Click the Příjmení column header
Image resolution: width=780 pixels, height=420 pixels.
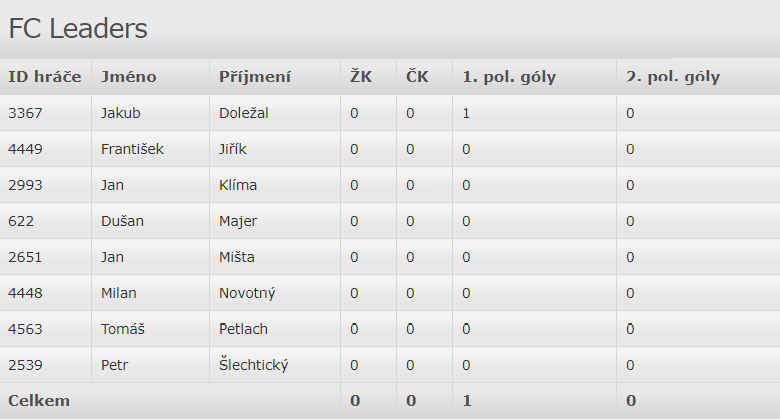pos(255,77)
